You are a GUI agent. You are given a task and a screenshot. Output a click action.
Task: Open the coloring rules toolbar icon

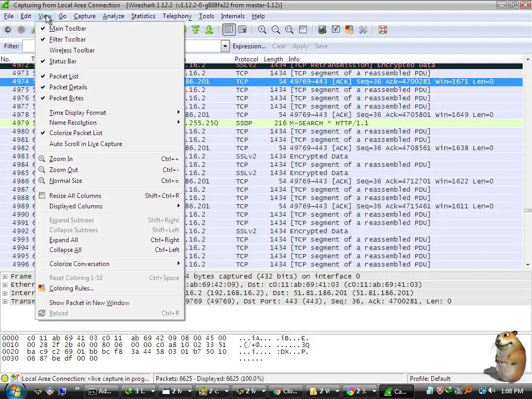350,30
